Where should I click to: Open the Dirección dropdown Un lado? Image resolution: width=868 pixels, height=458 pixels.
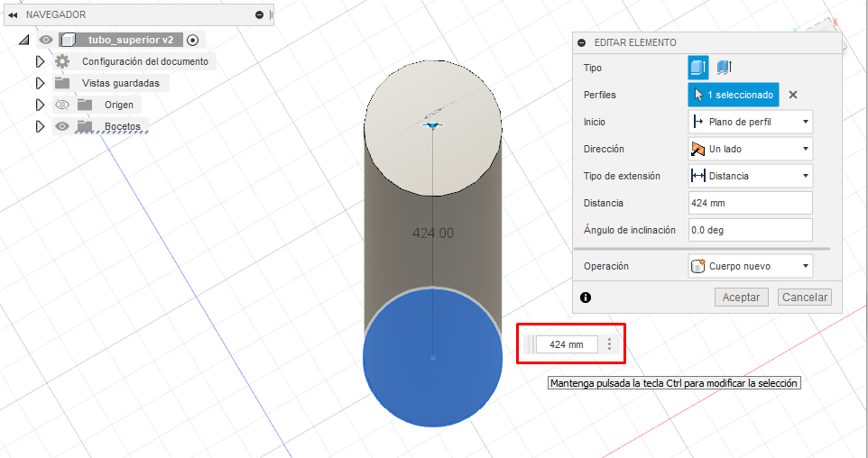[750, 149]
